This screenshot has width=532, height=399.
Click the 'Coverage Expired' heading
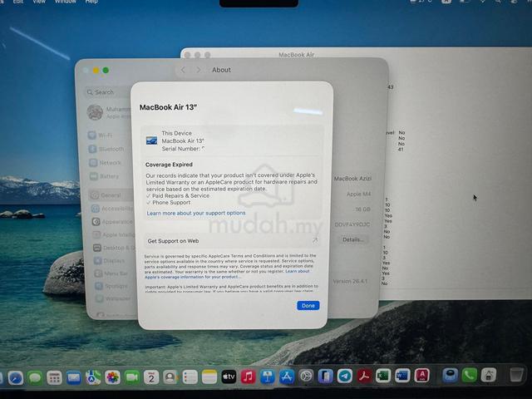169,165
